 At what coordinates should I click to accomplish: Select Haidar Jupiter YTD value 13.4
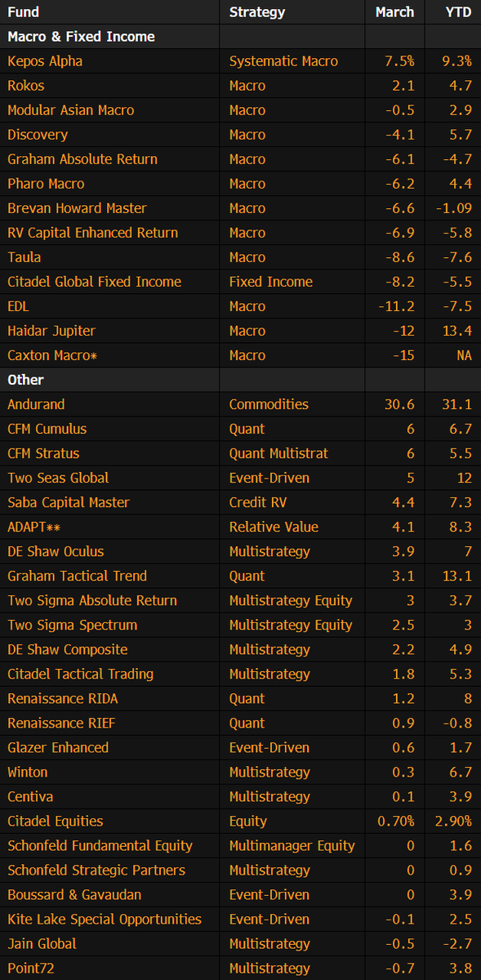[459, 331]
